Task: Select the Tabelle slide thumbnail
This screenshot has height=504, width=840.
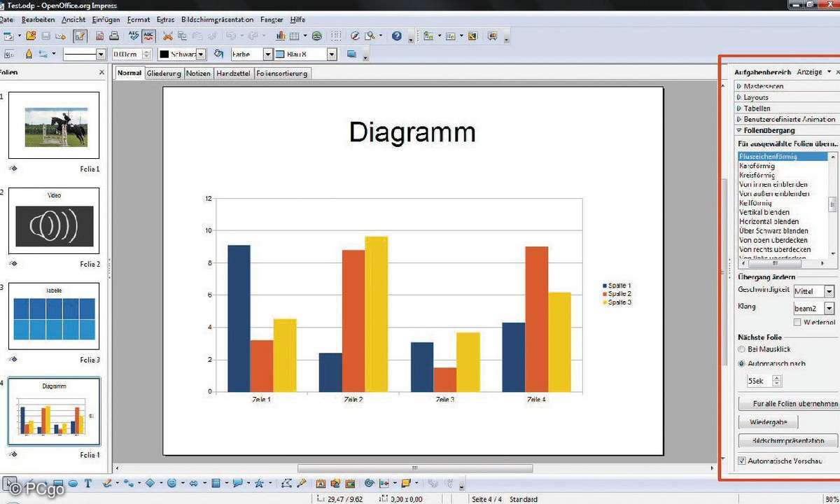Action: coord(54,316)
